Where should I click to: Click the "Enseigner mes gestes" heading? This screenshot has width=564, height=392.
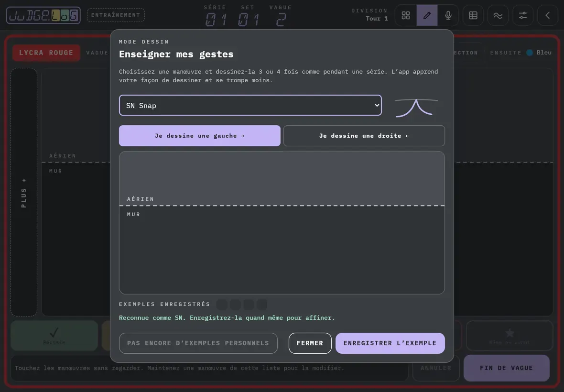(x=176, y=54)
